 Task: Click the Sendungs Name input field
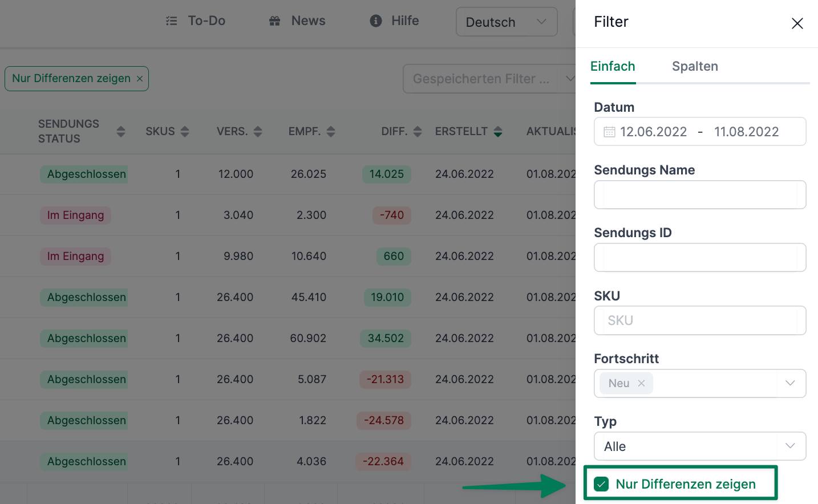tap(700, 195)
